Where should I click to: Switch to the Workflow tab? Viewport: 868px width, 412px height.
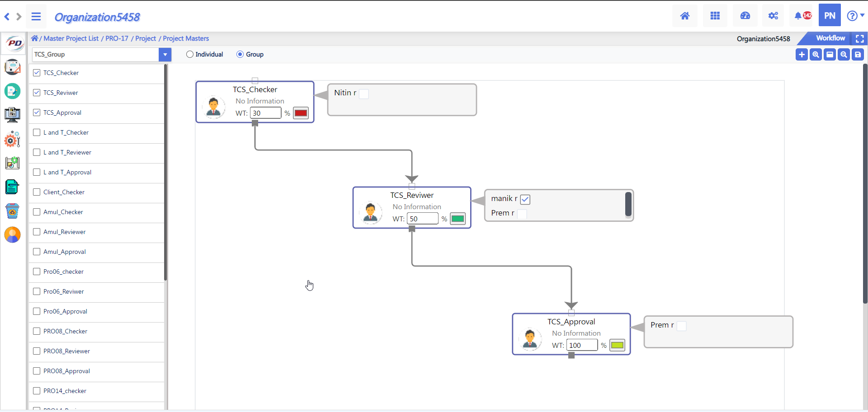point(830,38)
